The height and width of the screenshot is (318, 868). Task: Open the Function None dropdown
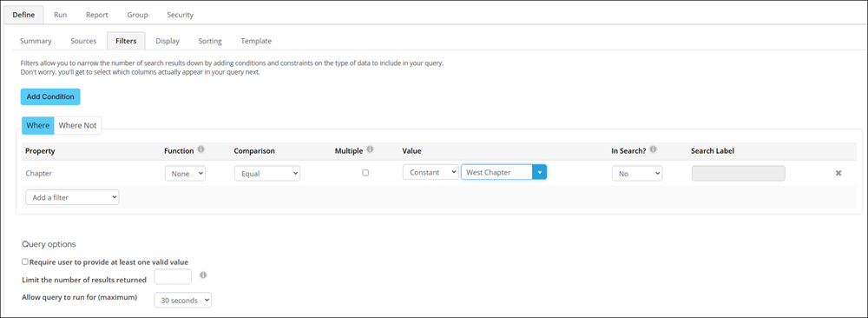click(x=186, y=174)
